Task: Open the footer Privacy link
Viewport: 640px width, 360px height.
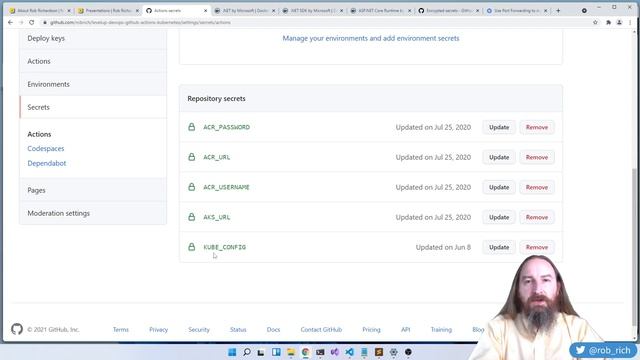Action: click(x=158, y=329)
